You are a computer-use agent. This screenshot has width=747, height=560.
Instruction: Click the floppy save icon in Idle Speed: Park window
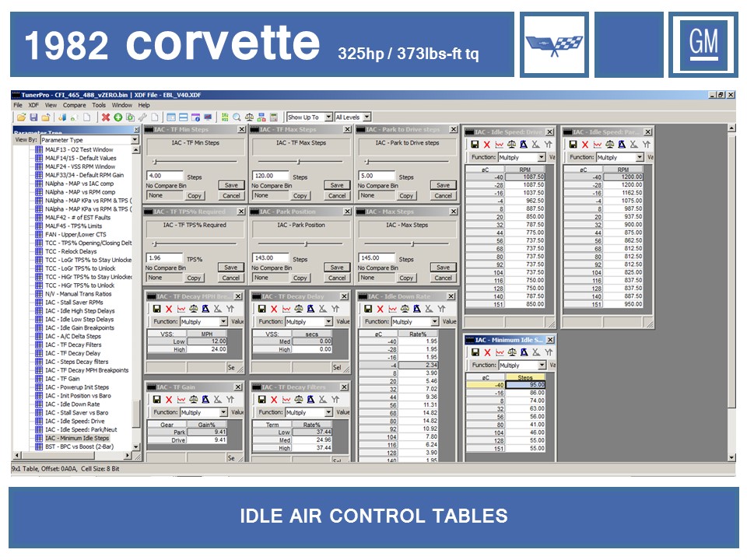(x=573, y=145)
